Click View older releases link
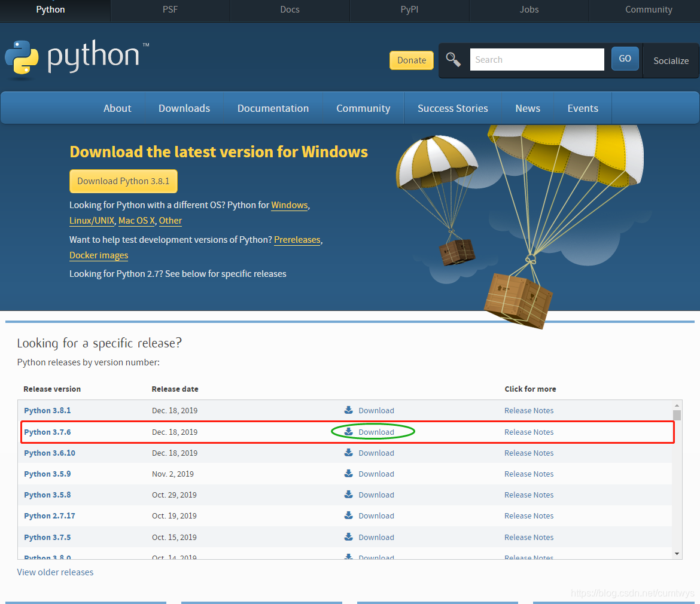Viewport: 700px width, 604px height. pos(56,572)
